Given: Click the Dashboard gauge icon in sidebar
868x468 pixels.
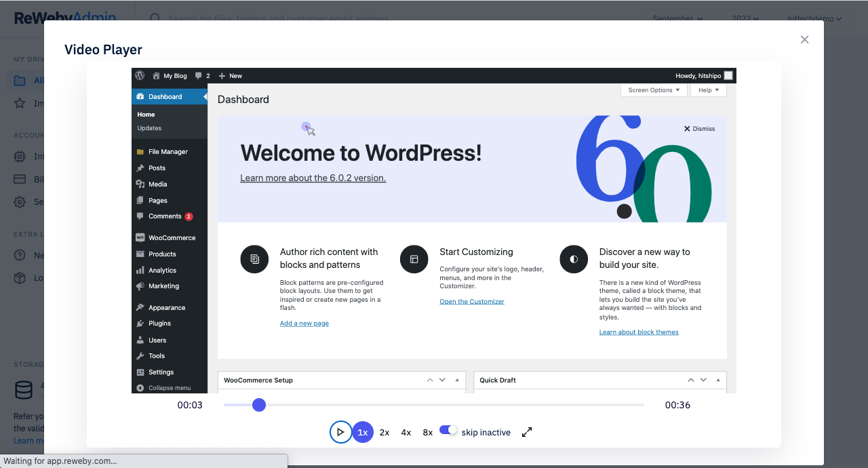Looking at the screenshot, I should pos(140,97).
